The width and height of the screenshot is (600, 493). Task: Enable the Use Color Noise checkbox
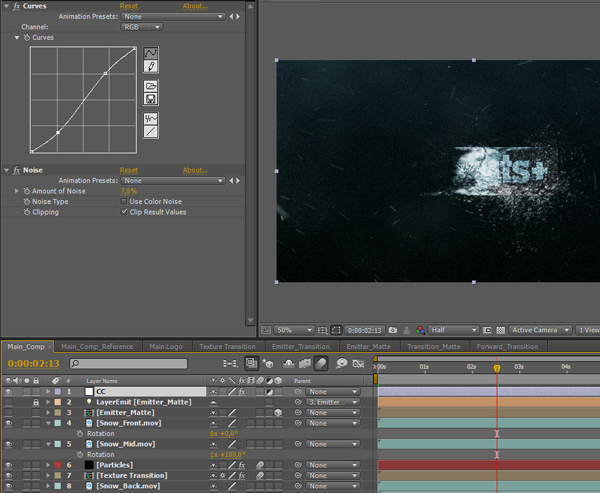[124, 201]
